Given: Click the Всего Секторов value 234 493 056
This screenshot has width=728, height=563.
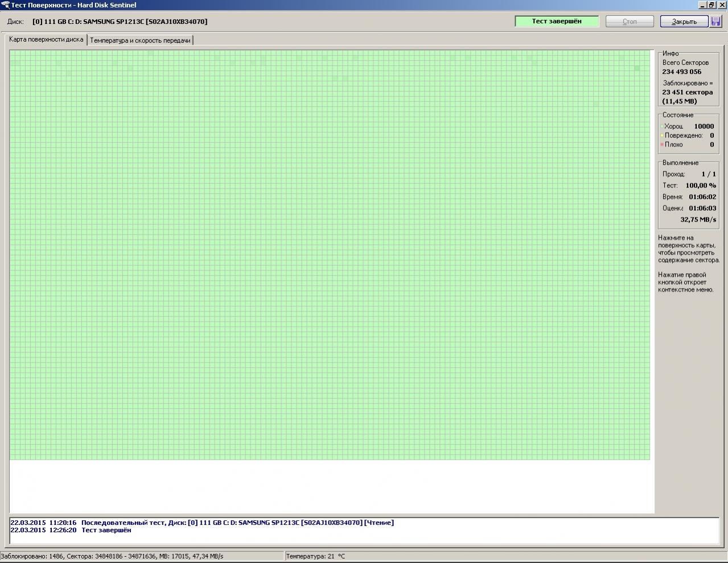Looking at the screenshot, I should 682,72.
